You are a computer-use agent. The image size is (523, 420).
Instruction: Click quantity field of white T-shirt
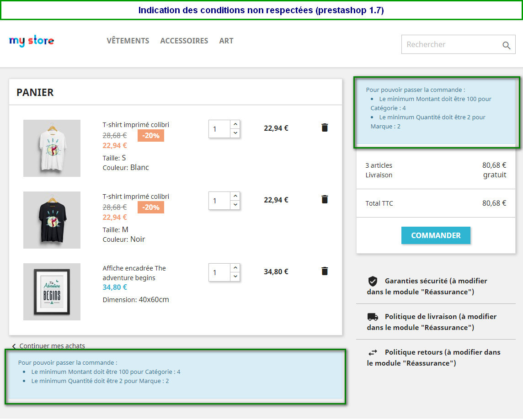219,129
